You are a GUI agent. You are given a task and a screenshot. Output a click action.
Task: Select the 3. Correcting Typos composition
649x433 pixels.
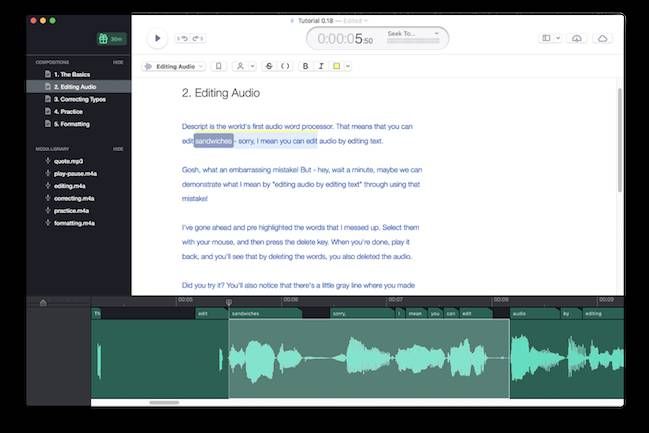point(80,99)
